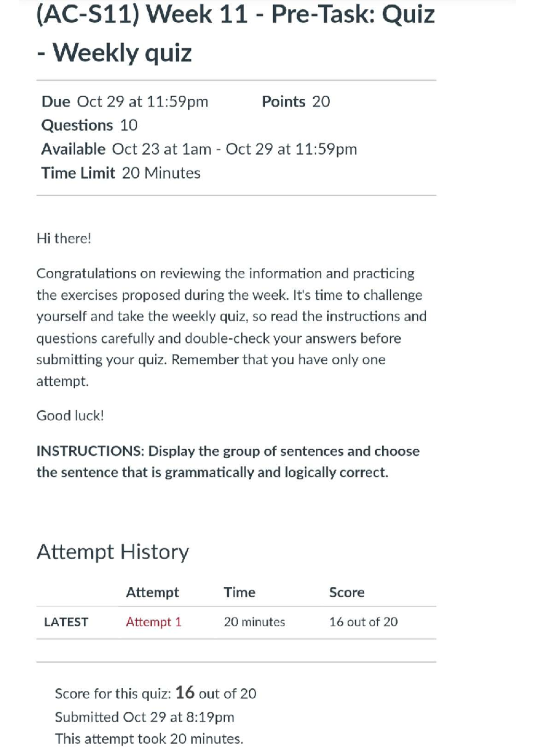
Task: Select the Due date text
Action: pyautogui.click(x=125, y=102)
